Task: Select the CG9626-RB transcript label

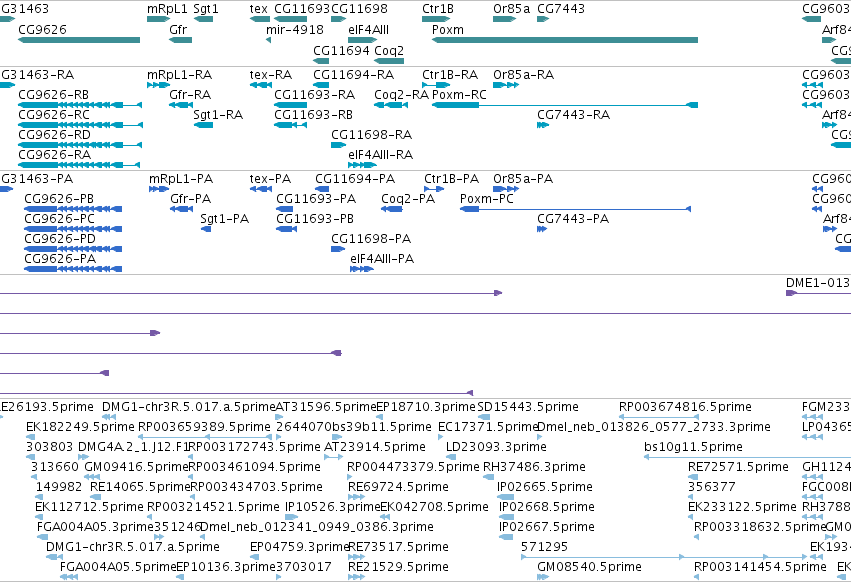Action: [53, 94]
